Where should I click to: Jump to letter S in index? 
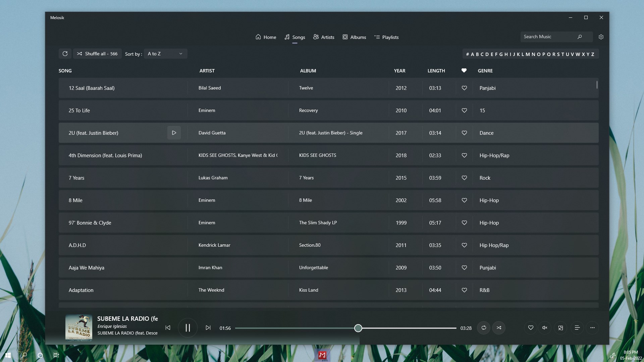coord(558,54)
